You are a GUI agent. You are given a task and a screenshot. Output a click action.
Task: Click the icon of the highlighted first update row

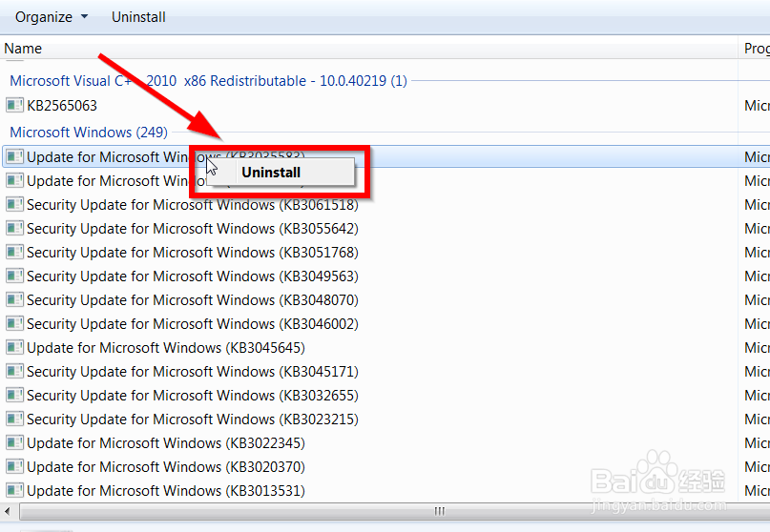[14, 156]
